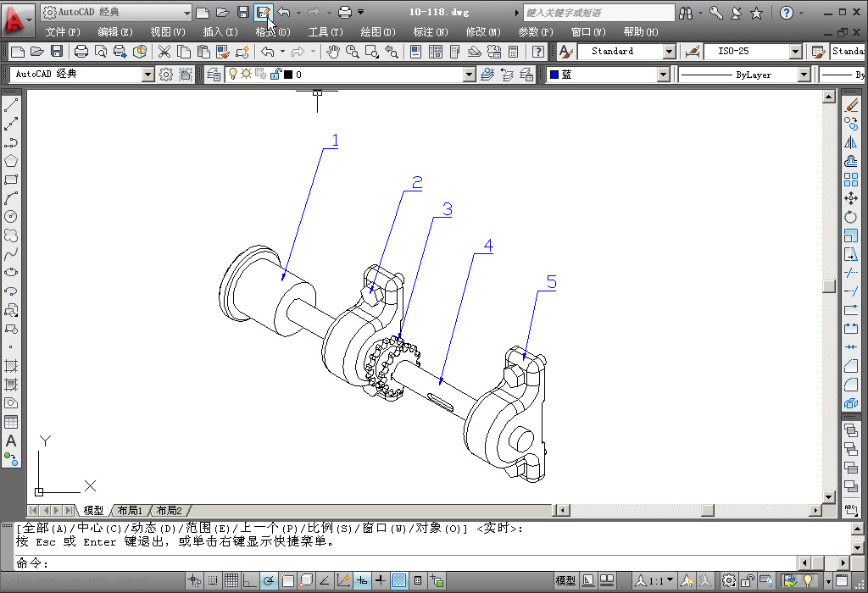The image size is (868, 593).
Task: Open the Hatch tool
Action: click(10, 365)
